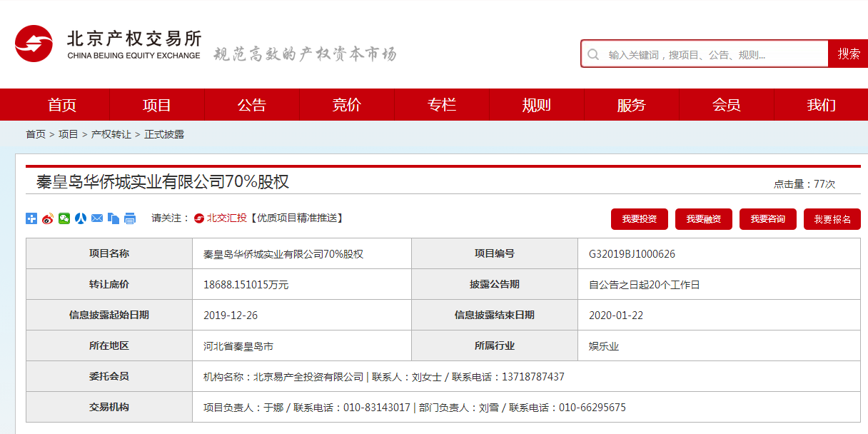
Task: Click the industry value 娱乐业
Action: [x=604, y=346]
